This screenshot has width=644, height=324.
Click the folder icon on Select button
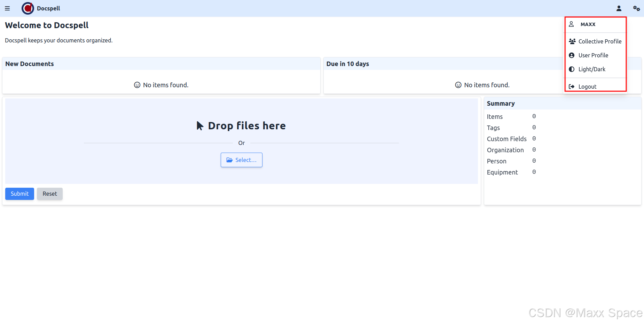tap(229, 160)
